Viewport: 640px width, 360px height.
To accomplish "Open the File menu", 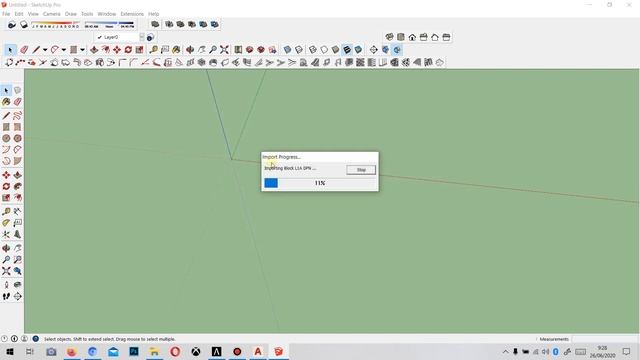I will (x=6, y=14).
